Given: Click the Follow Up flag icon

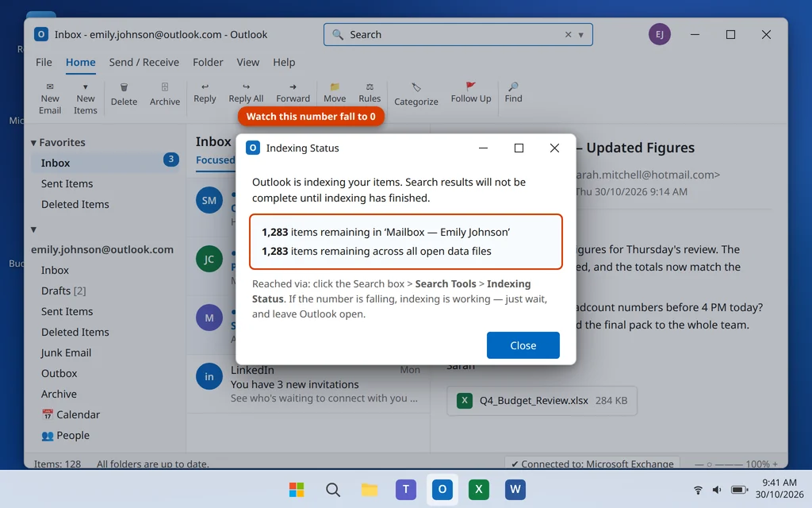Looking at the screenshot, I should (471, 86).
